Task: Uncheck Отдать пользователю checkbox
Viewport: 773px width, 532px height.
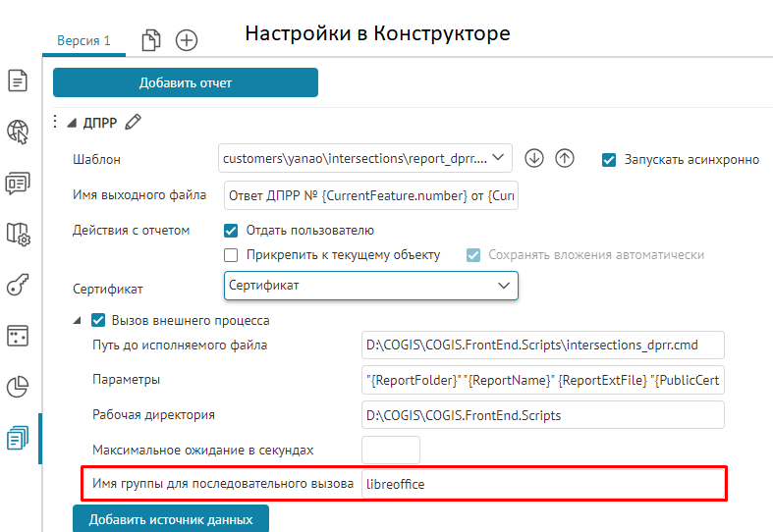Action: (x=232, y=231)
